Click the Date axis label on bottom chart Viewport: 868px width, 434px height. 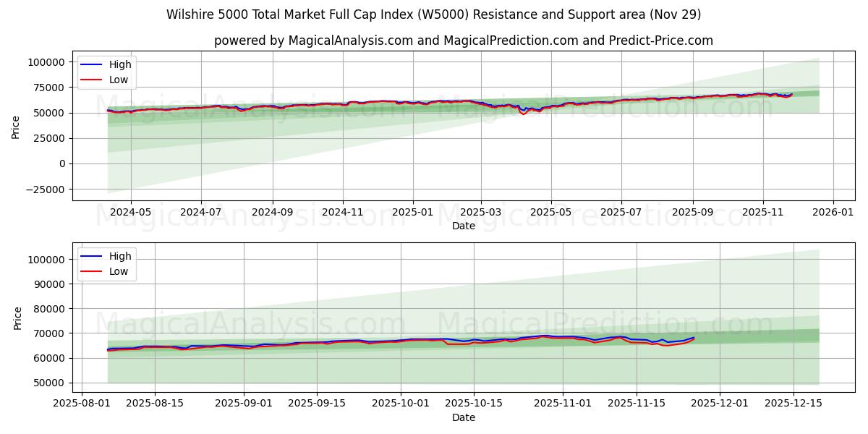(464, 417)
